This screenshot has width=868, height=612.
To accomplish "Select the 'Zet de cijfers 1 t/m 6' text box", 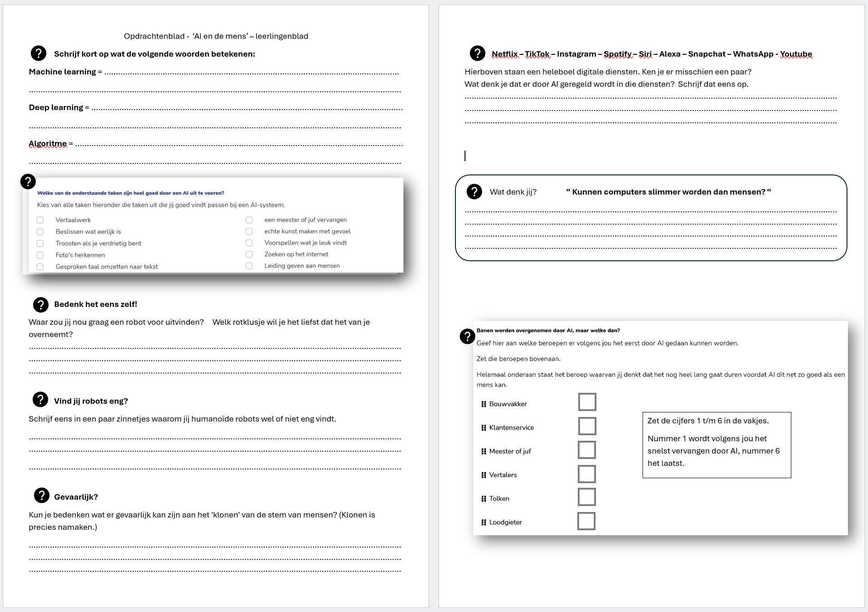I will point(716,445).
